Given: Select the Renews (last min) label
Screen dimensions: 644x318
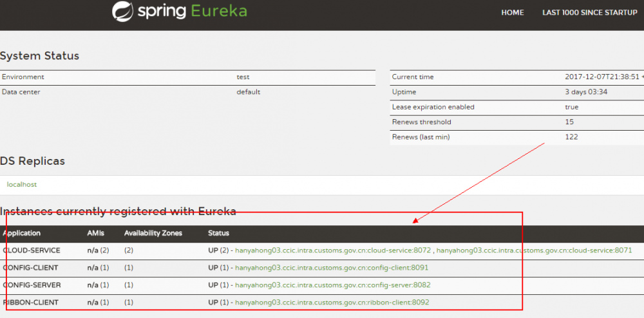Looking at the screenshot, I should point(421,137).
